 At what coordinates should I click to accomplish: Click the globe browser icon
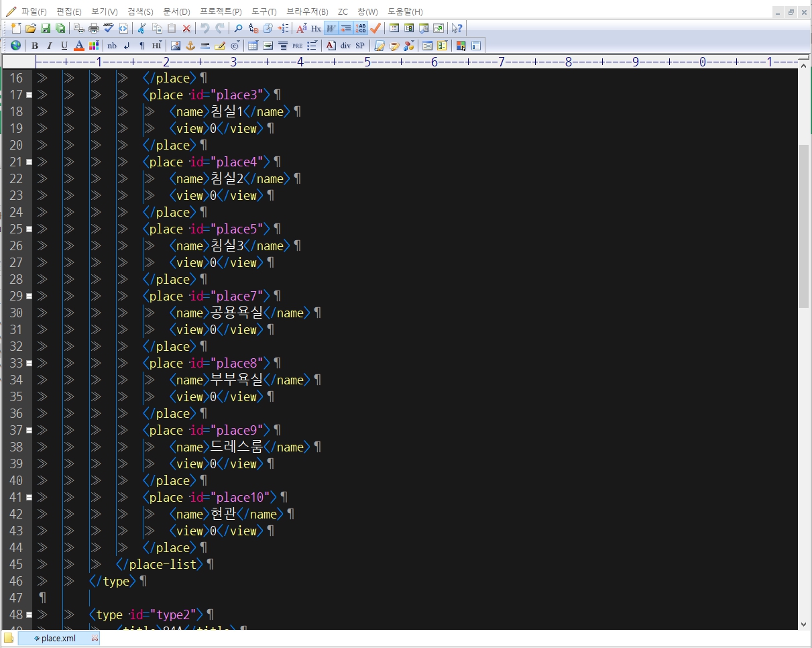tap(16, 46)
